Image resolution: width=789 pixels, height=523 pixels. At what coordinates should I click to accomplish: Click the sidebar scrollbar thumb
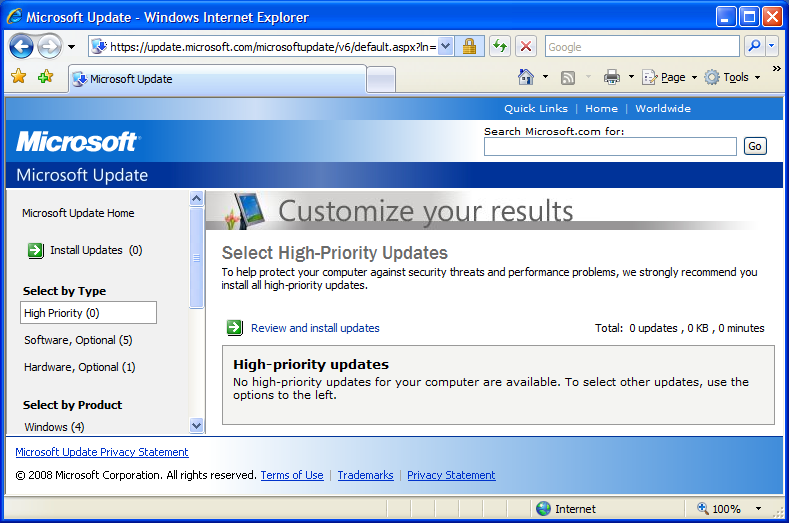point(196,258)
